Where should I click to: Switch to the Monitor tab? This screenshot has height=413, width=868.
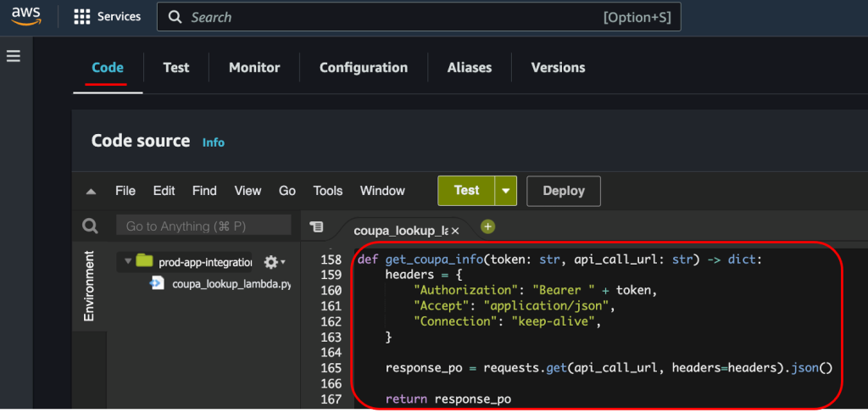click(x=254, y=68)
